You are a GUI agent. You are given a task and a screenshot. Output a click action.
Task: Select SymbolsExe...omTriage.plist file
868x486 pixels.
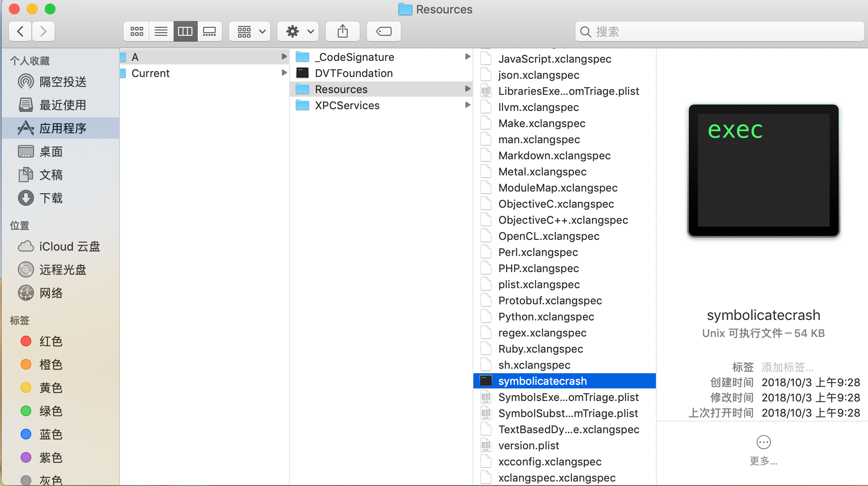(x=565, y=397)
